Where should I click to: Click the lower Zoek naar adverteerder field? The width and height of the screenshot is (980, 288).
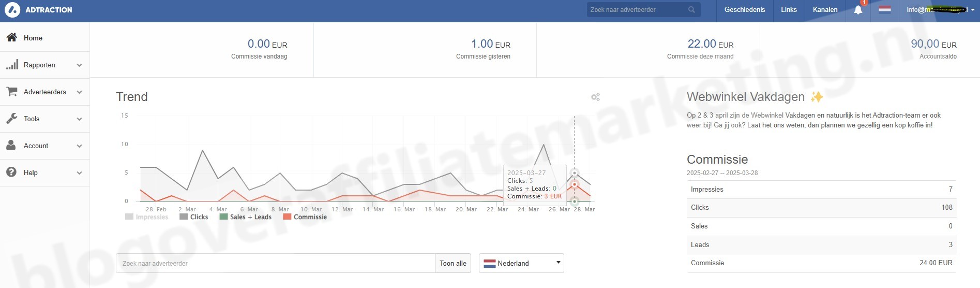(x=275, y=263)
